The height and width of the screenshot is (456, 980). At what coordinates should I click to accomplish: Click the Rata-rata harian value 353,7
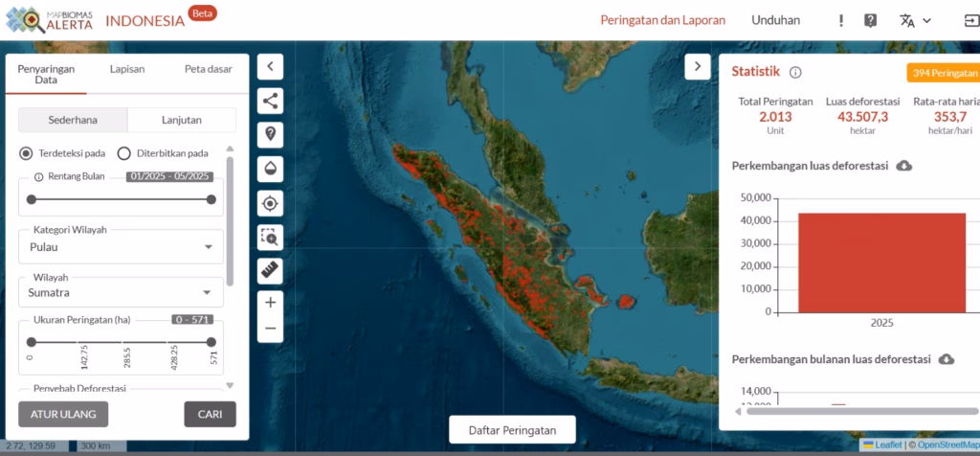click(950, 117)
